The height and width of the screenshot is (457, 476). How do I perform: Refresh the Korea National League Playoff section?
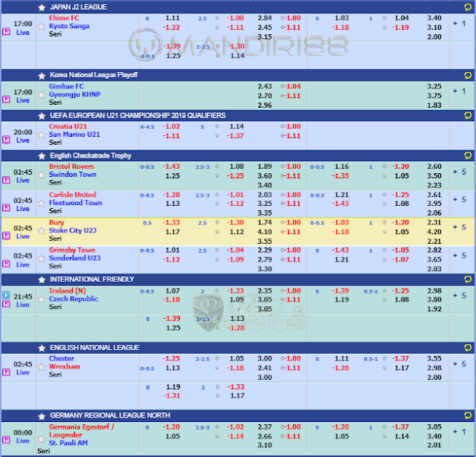pyautogui.click(x=468, y=75)
